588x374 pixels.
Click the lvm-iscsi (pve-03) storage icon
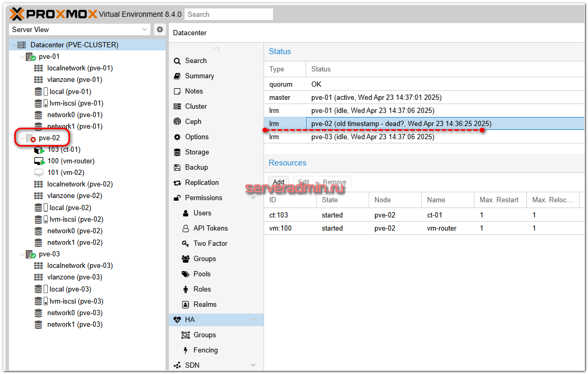pos(41,302)
